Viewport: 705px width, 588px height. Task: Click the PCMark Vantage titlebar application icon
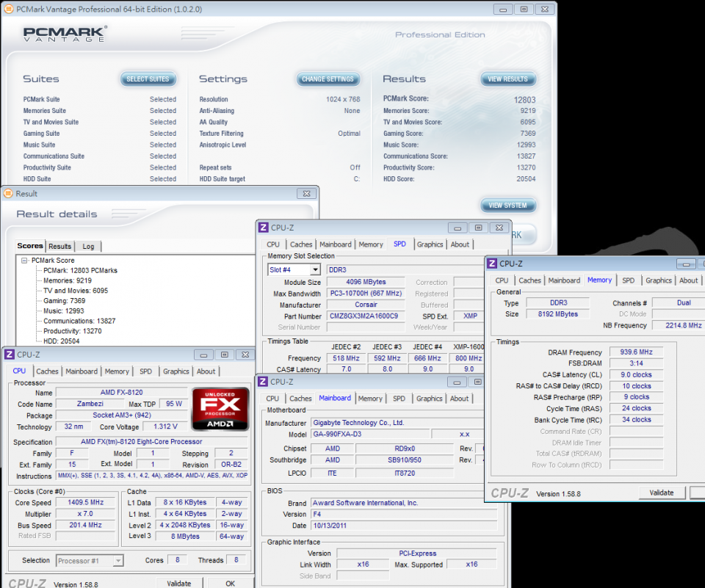point(8,9)
